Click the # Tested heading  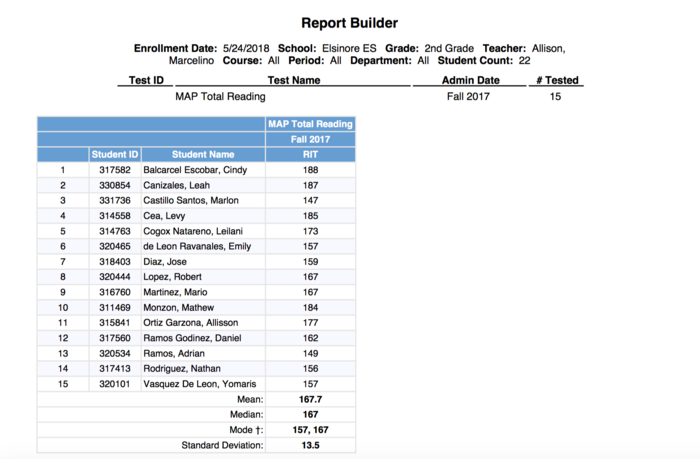tap(556, 80)
